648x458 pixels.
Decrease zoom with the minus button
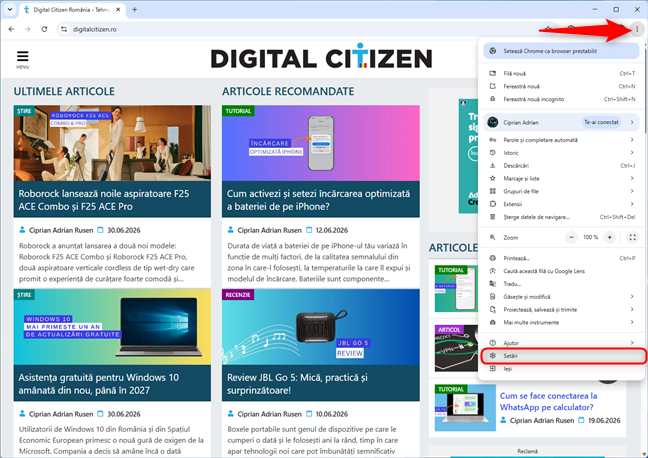571,237
